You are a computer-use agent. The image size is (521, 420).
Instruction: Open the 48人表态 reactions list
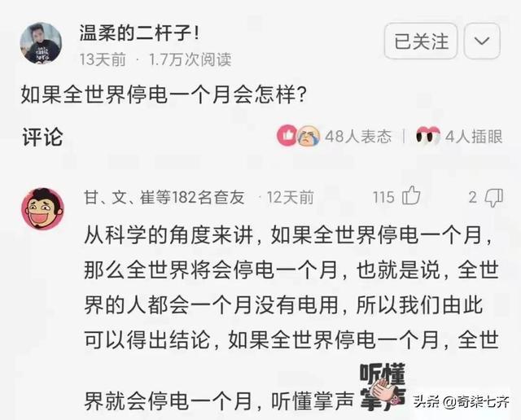pyautogui.click(x=358, y=136)
